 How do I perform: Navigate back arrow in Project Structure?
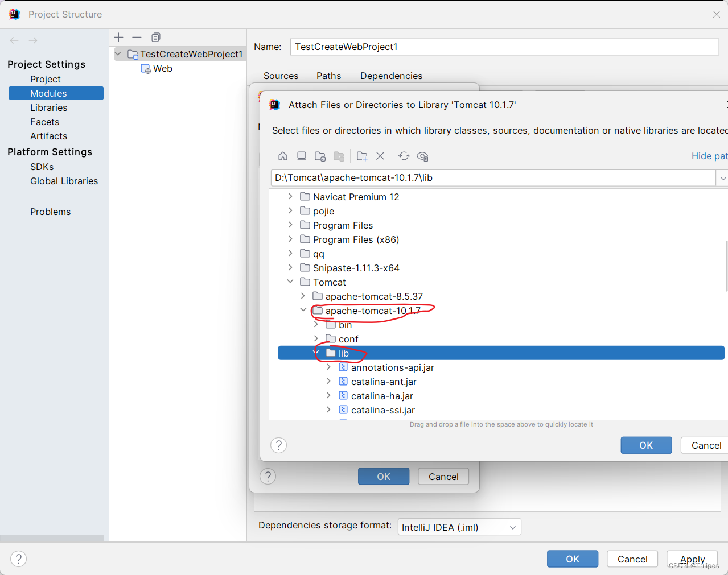(14, 40)
